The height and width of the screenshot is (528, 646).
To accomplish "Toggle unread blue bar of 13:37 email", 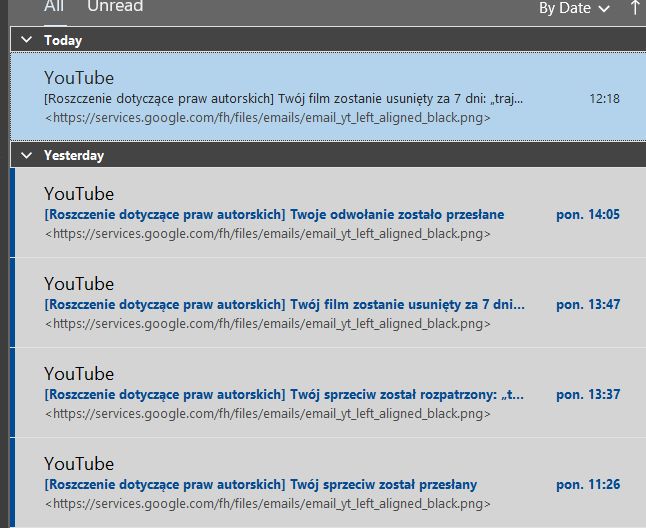I will pyautogui.click(x=12, y=393).
